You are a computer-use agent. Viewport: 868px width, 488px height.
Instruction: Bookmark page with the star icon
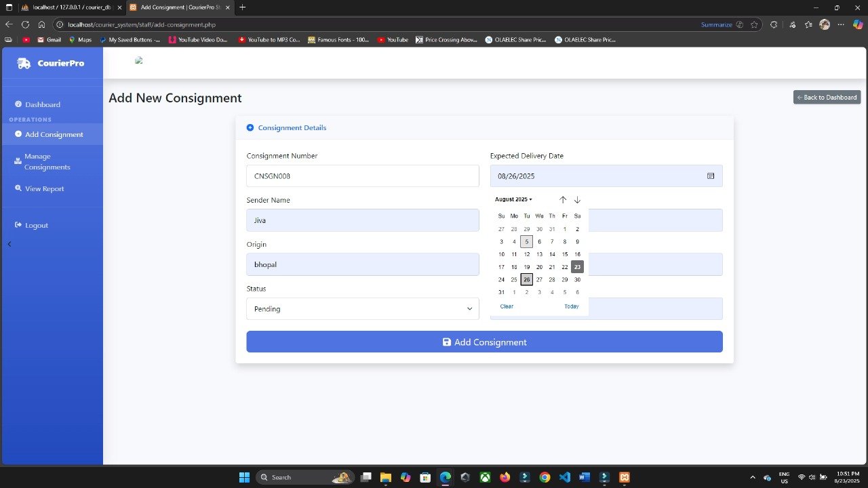coord(754,24)
